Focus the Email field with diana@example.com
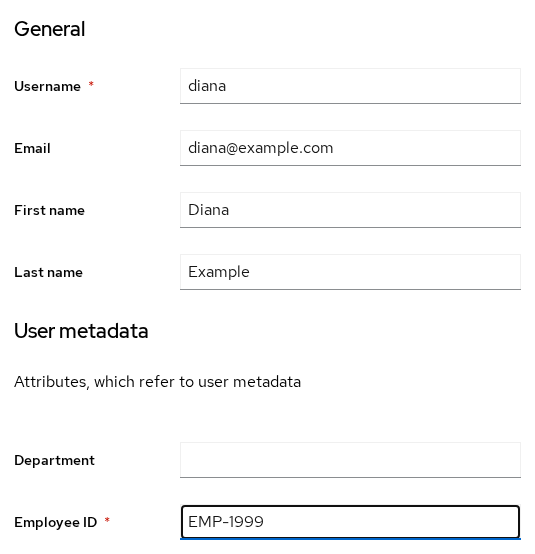Image resolution: width=535 pixels, height=554 pixels. tap(350, 148)
